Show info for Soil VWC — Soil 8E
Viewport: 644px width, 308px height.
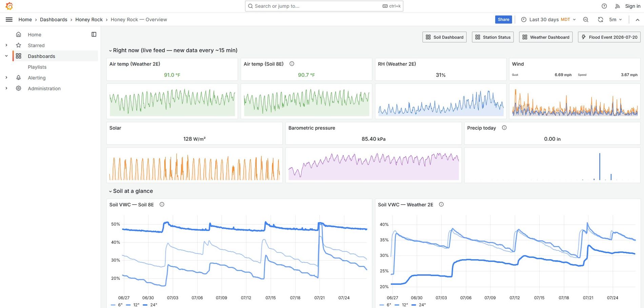[x=162, y=204]
